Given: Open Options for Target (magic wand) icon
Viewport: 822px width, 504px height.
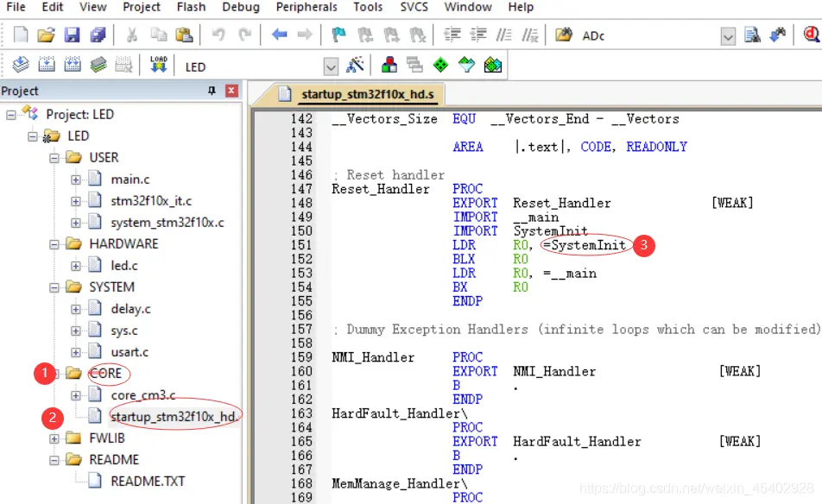Looking at the screenshot, I should pos(355,66).
